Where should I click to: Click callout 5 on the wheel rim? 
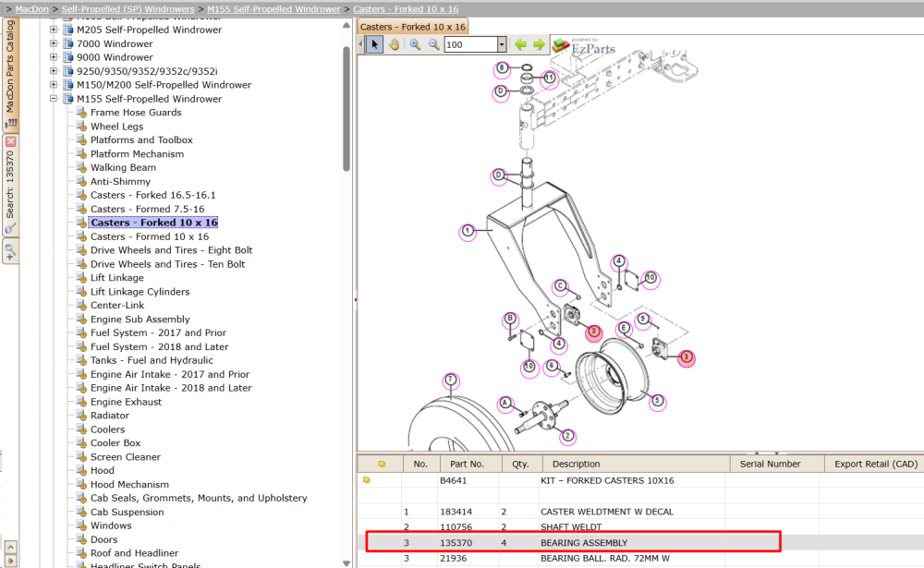(657, 402)
